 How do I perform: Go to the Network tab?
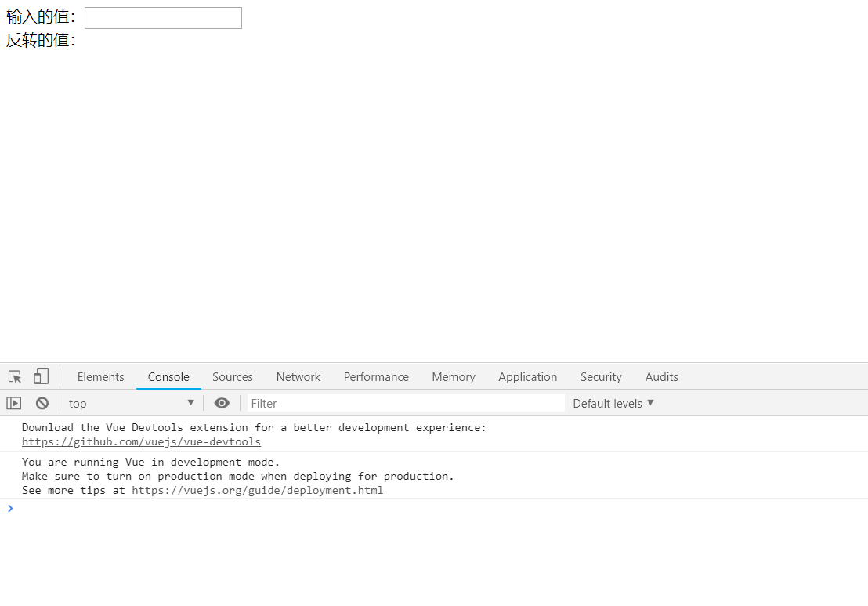pyautogui.click(x=298, y=376)
